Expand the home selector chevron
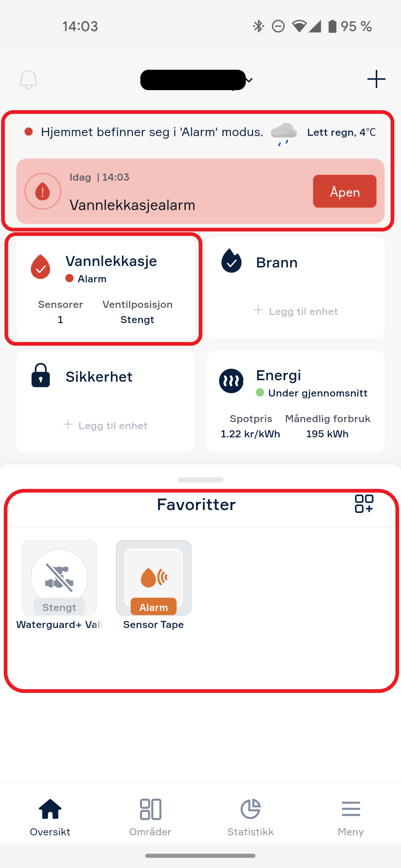401x868 pixels. pos(249,80)
